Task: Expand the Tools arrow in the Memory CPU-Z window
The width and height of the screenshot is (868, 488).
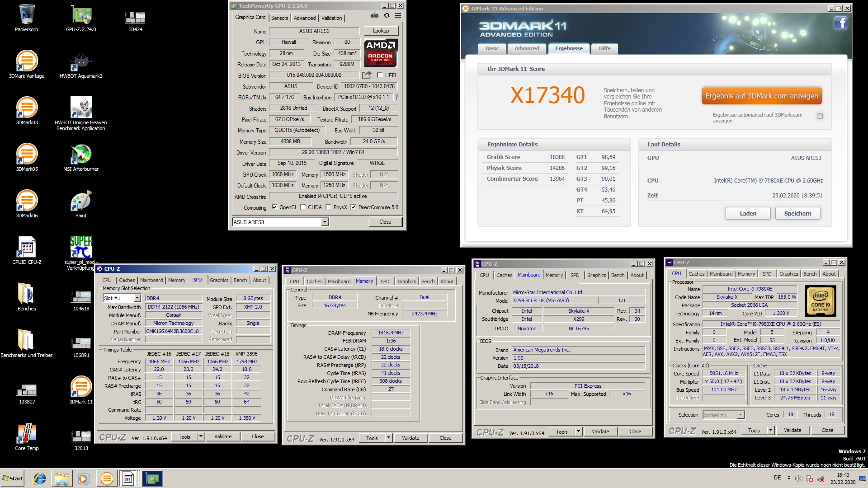Action: [x=388, y=438]
